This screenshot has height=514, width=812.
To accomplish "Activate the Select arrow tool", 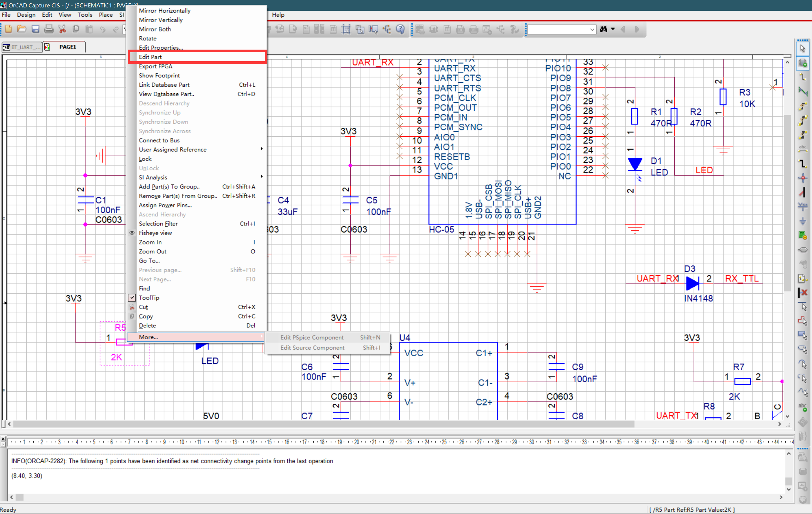I will click(x=802, y=49).
